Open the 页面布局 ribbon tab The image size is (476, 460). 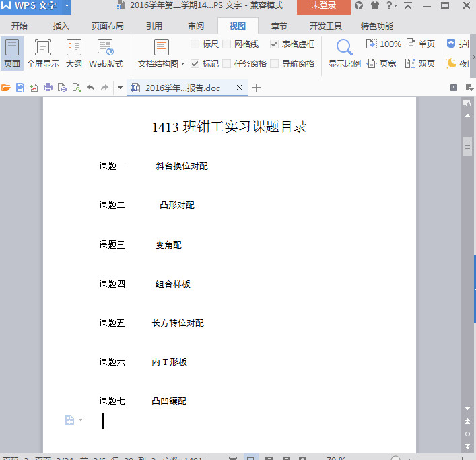pyautogui.click(x=108, y=26)
